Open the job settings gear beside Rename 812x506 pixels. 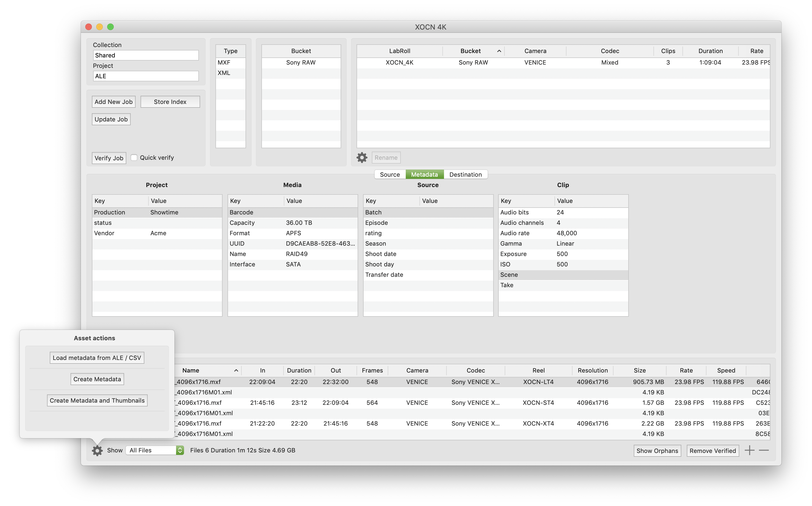click(x=361, y=158)
